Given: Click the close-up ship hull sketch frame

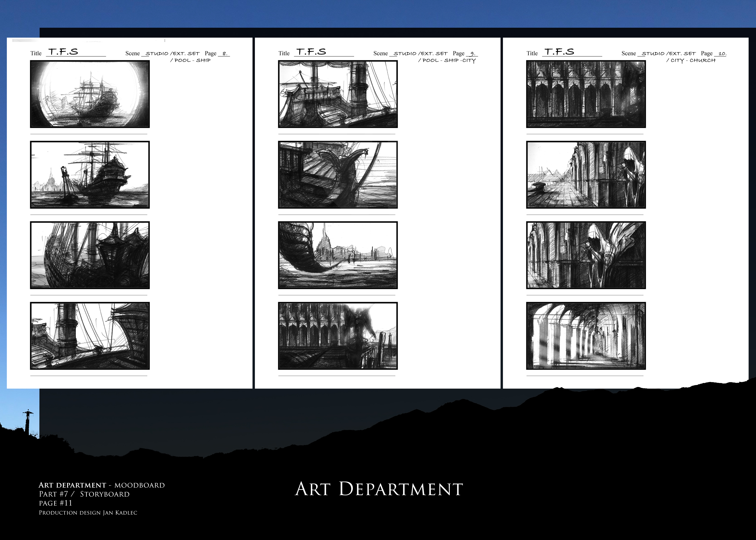Looking at the screenshot, I should point(90,255).
